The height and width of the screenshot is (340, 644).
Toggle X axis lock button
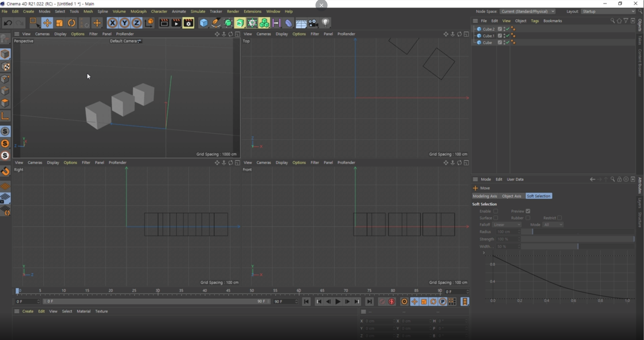click(x=112, y=23)
